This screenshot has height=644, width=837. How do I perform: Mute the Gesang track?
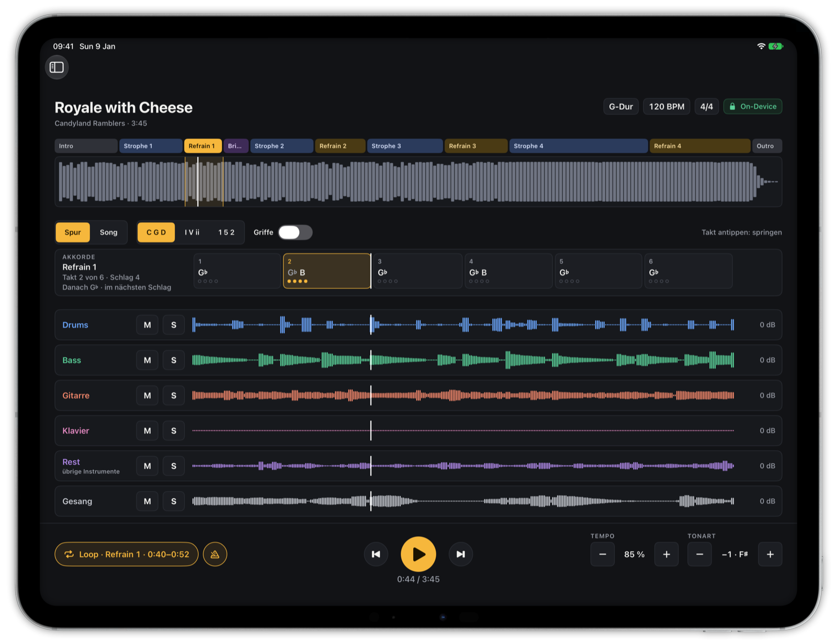pyautogui.click(x=148, y=501)
